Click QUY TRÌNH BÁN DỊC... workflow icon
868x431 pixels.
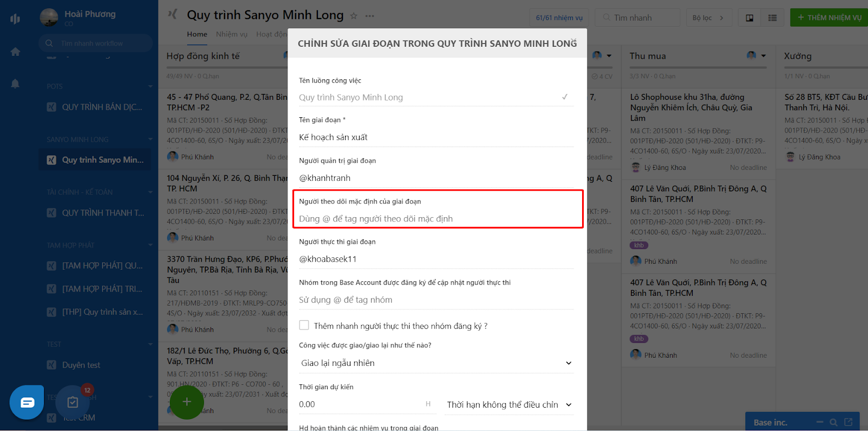(x=52, y=107)
